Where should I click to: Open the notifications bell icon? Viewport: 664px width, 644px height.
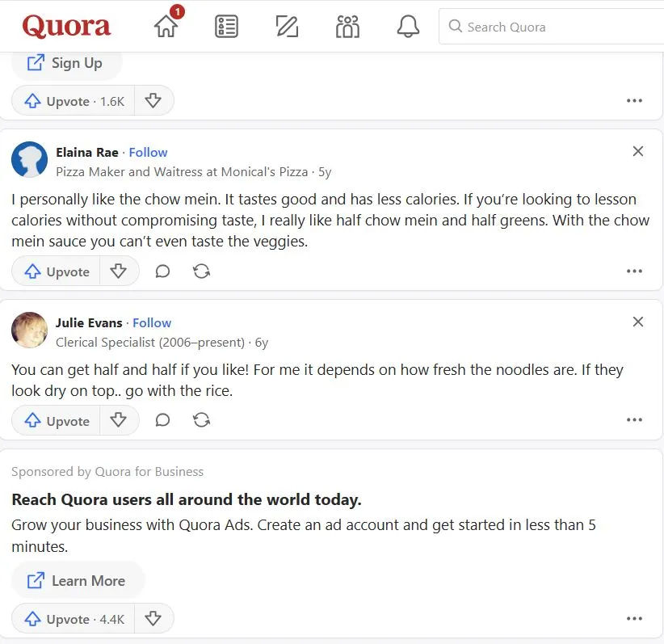pyautogui.click(x=408, y=27)
